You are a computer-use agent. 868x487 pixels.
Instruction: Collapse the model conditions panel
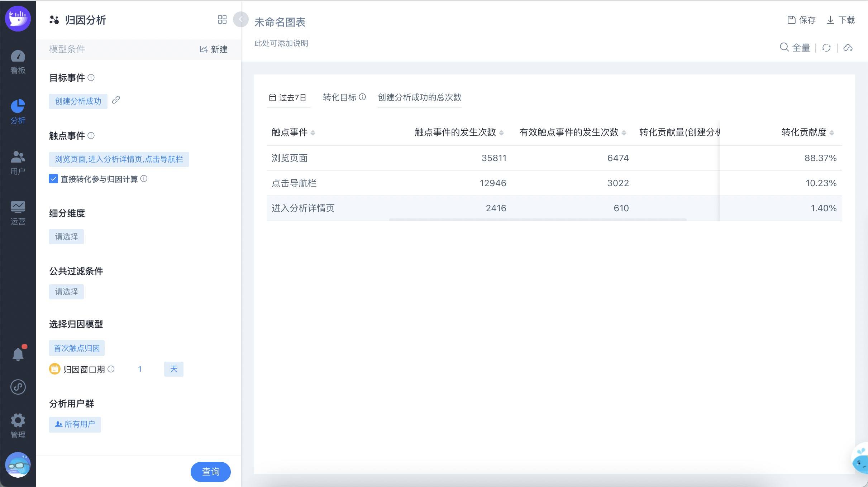click(x=241, y=19)
